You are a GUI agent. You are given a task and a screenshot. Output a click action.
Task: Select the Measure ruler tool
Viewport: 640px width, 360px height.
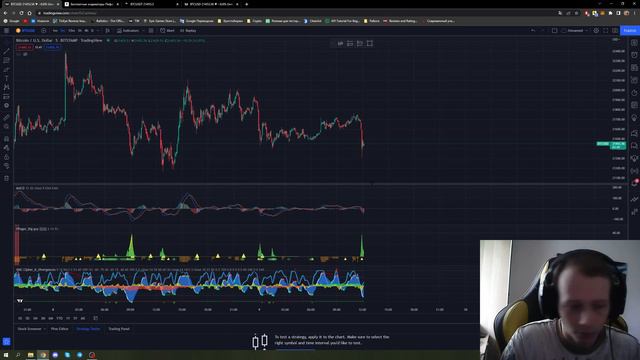(6, 118)
